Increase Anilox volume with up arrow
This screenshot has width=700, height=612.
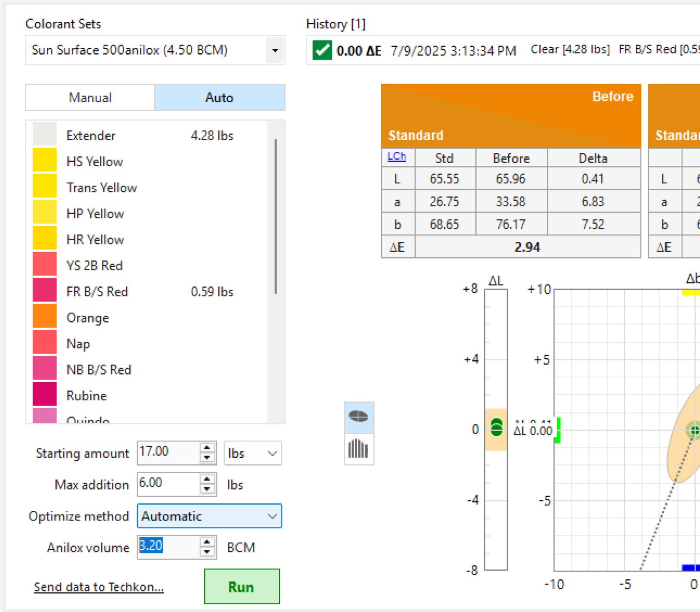point(207,542)
